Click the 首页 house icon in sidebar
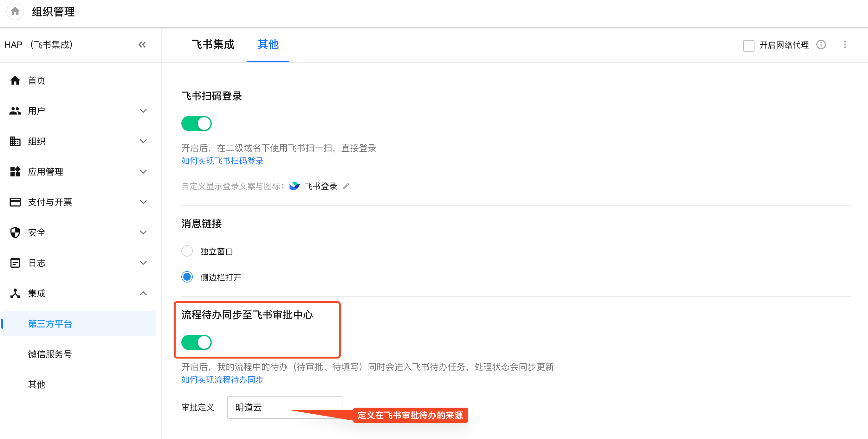 tap(15, 80)
